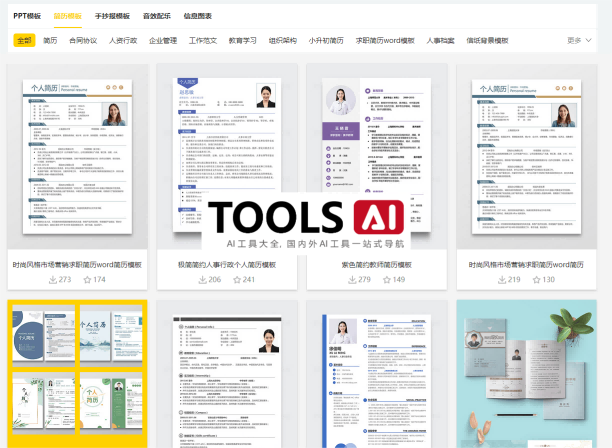
Task: Click download icon showing 219 downloads
Action: coord(502,279)
